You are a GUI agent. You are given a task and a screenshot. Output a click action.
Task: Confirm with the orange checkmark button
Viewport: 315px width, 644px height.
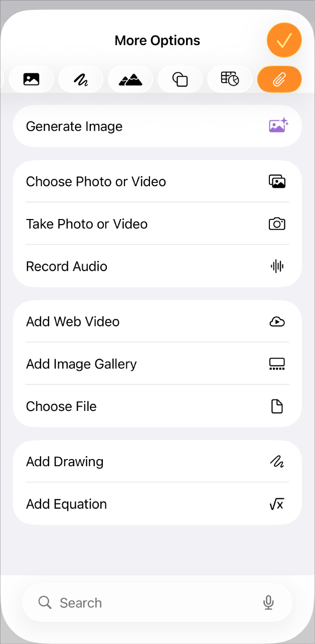coord(284,40)
